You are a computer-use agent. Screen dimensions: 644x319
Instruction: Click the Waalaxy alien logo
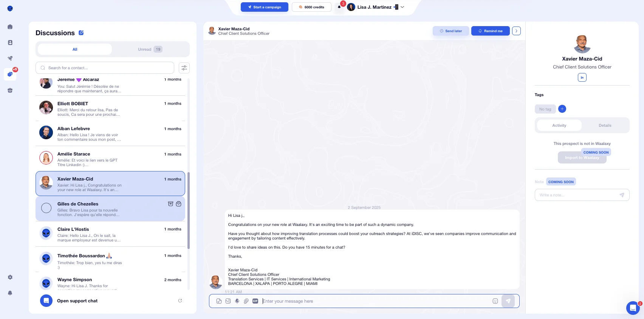point(10,8)
